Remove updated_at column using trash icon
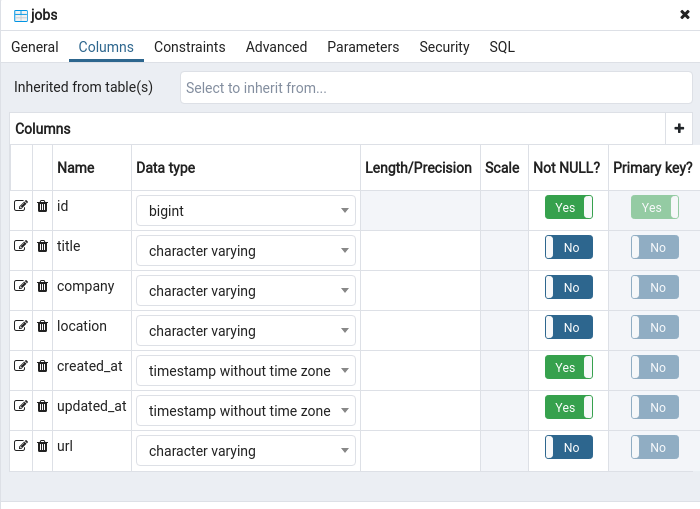700x509 pixels. pyautogui.click(x=42, y=406)
